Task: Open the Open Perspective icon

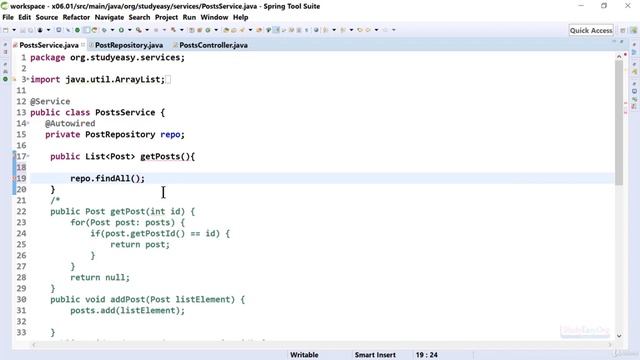Action: (x=623, y=30)
